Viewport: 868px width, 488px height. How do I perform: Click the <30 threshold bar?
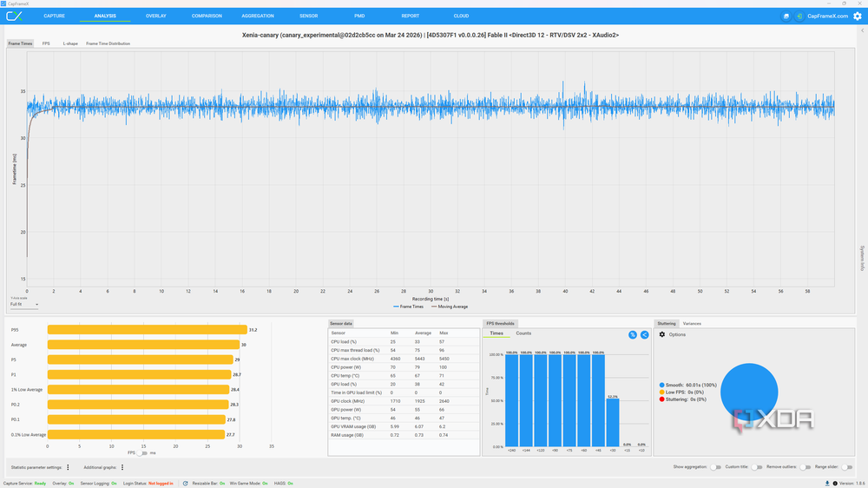tap(612, 423)
